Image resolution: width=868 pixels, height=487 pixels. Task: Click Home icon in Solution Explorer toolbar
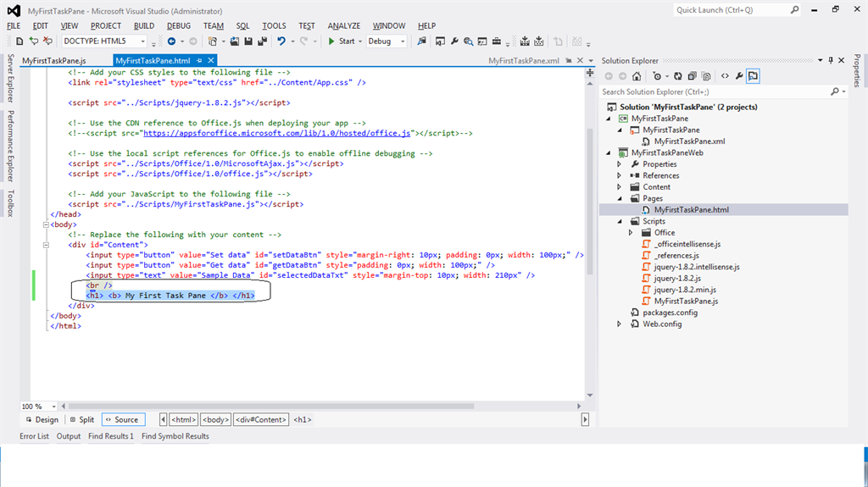click(x=638, y=76)
